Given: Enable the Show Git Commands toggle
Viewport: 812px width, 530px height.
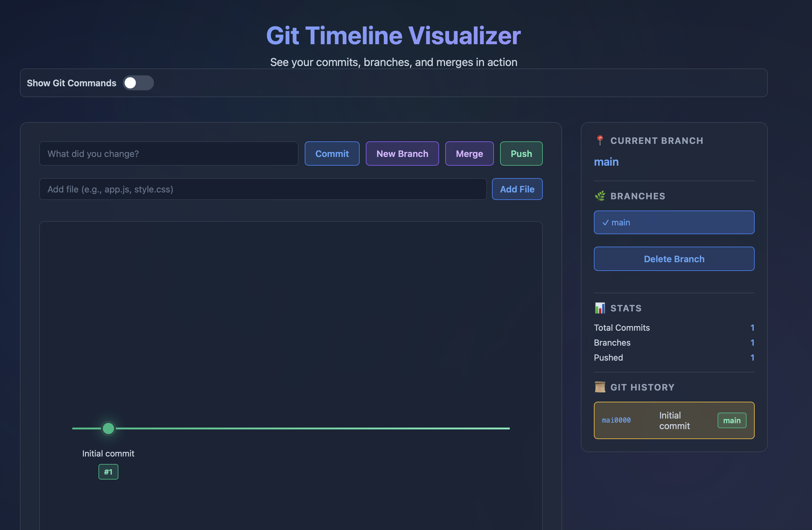Looking at the screenshot, I should click(138, 83).
